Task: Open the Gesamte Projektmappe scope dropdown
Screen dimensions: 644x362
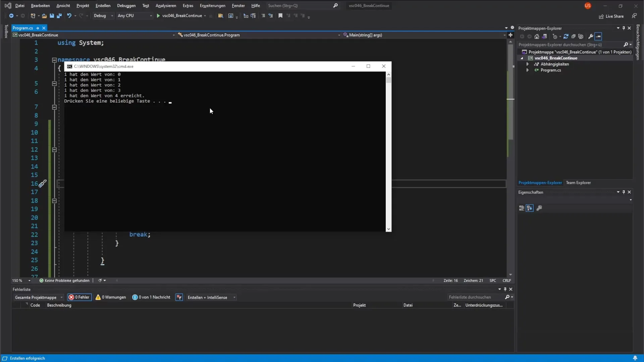Action: (x=39, y=297)
